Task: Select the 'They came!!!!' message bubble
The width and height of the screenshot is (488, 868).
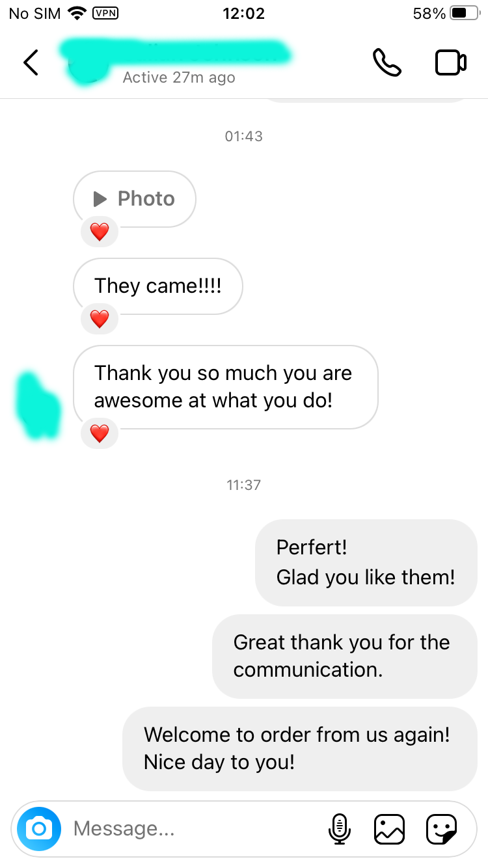Action: pyautogui.click(x=158, y=286)
